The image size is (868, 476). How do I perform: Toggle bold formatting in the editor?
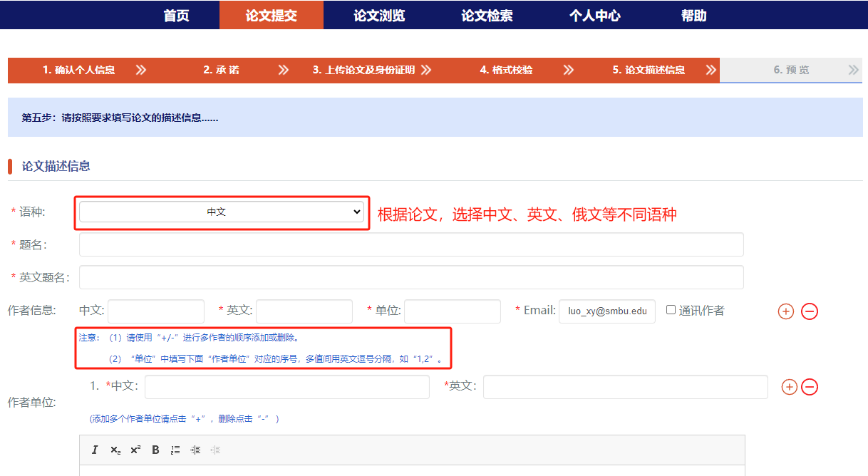pos(155,450)
